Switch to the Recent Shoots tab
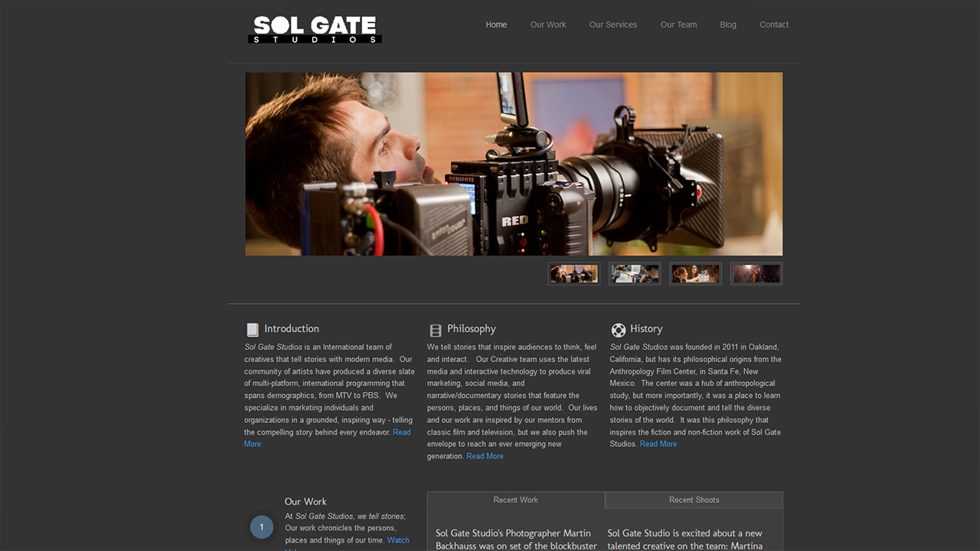 [694, 500]
